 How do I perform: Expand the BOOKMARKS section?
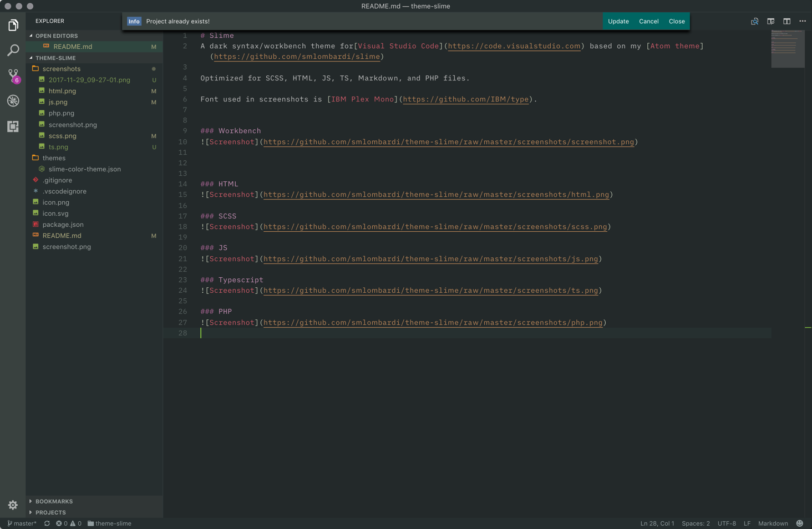pyautogui.click(x=55, y=501)
